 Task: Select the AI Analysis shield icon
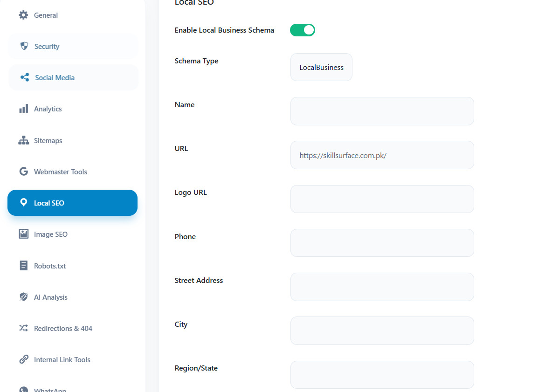click(x=23, y=297)
